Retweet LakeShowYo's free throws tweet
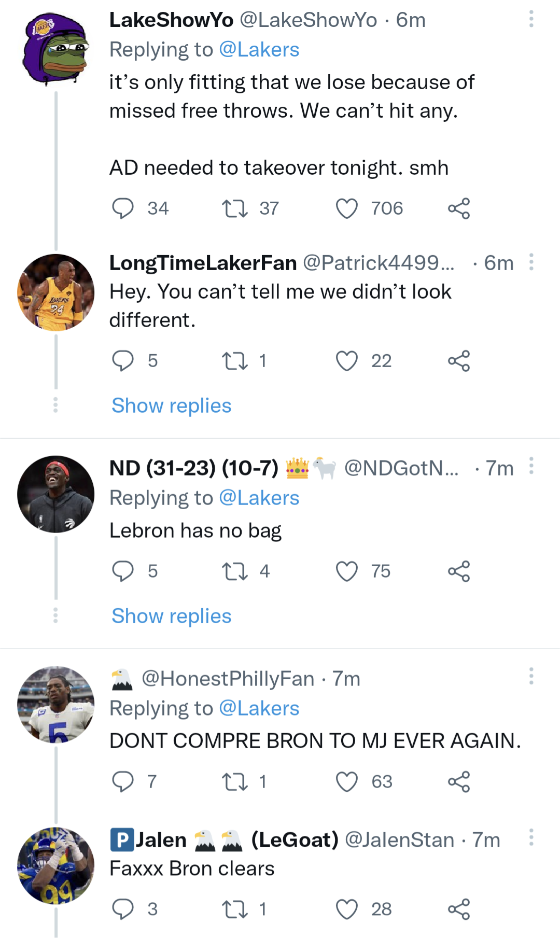This screenshot has width=560, height=938. click(x=237, y=208)
